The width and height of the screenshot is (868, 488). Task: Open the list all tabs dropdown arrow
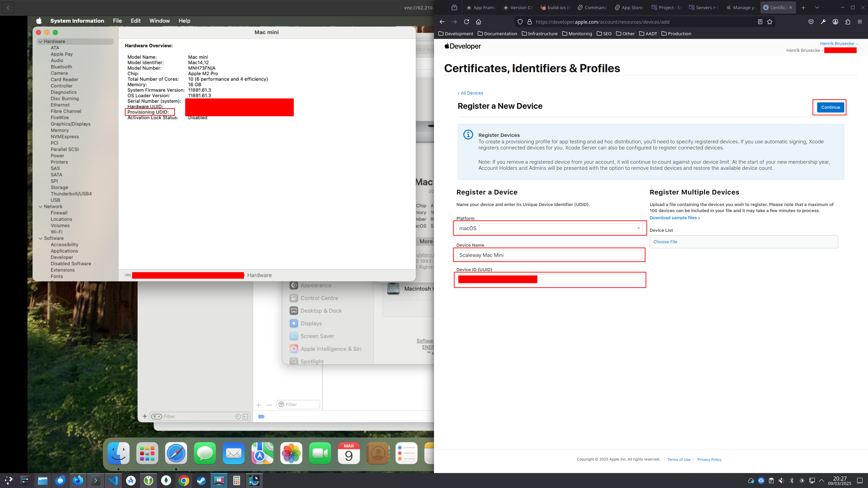pyautogui.click(x=817, y=7)
